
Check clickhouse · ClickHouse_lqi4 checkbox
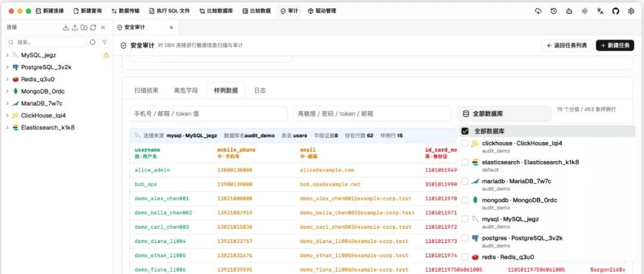pyautogui.click(x=465, y=143)
